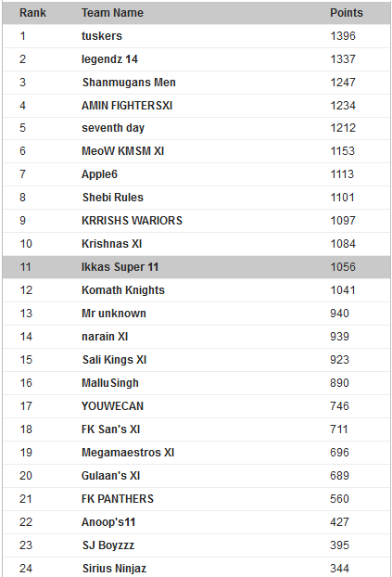Click the Points column header
This screenshot has height=577, width=392.
pos(347,13)
